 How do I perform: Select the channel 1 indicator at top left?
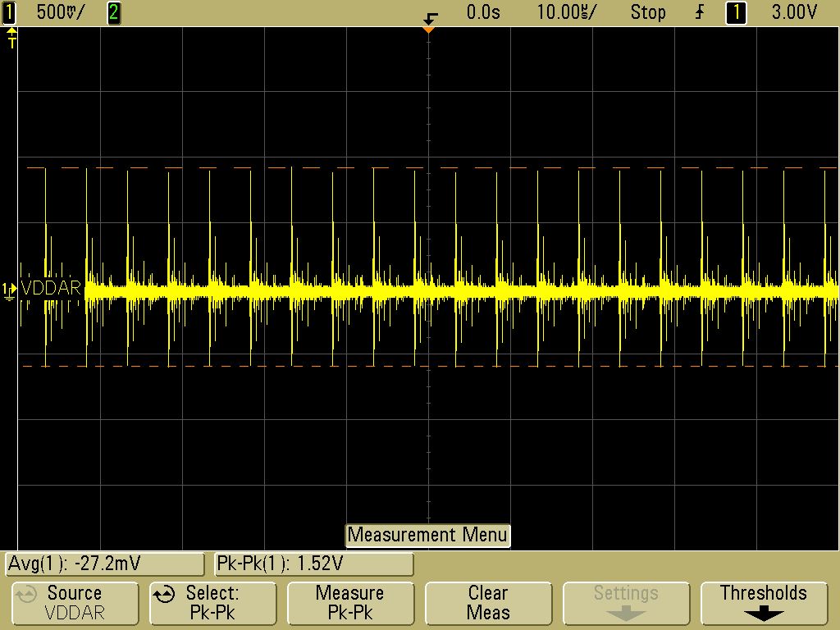pyautogui.click(x=9, y=11)
